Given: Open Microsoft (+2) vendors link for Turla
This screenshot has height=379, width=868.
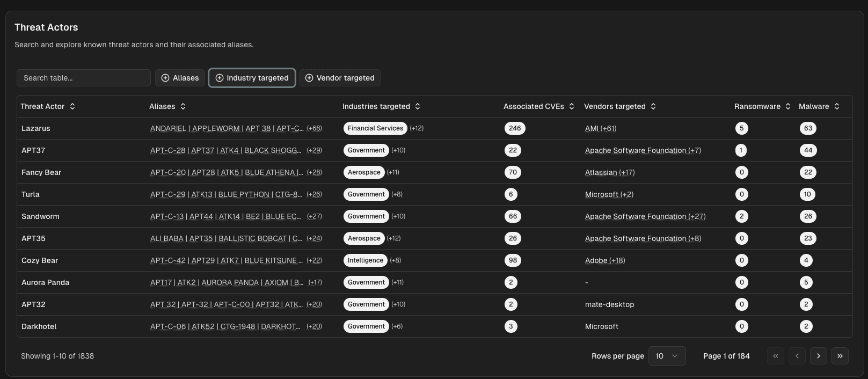Looking at the screenshot, I should (609, 194).
